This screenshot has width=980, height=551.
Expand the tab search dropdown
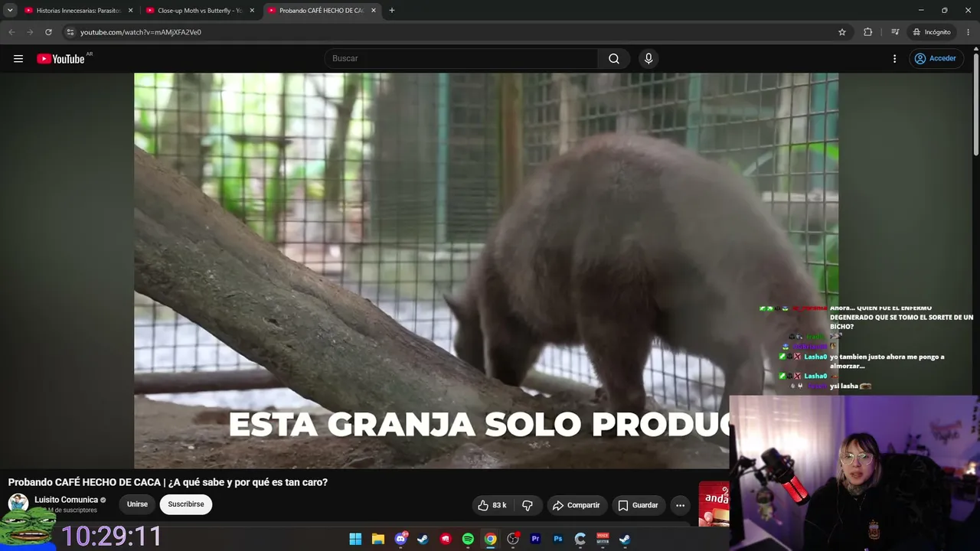coord(10,11)
